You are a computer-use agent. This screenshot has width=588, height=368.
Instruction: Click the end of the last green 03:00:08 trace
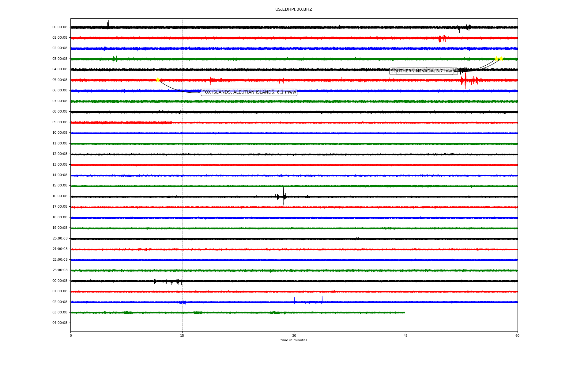coord(404,312)
